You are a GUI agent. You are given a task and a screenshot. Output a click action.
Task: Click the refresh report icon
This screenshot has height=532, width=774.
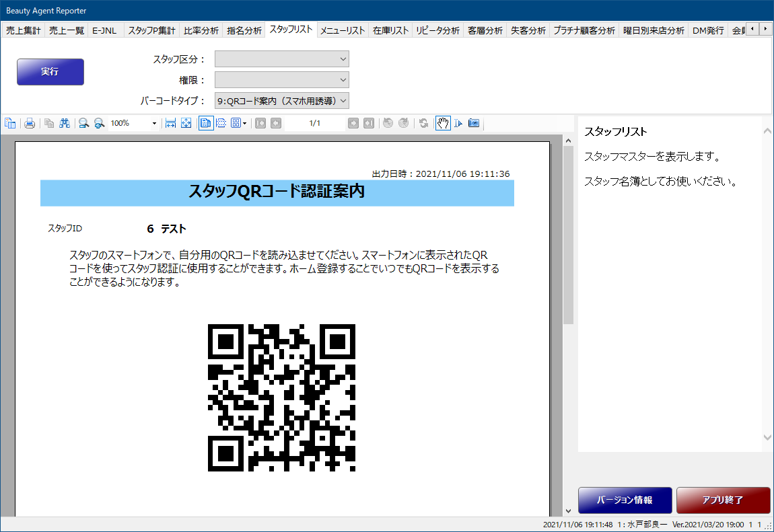coord(423,123)
